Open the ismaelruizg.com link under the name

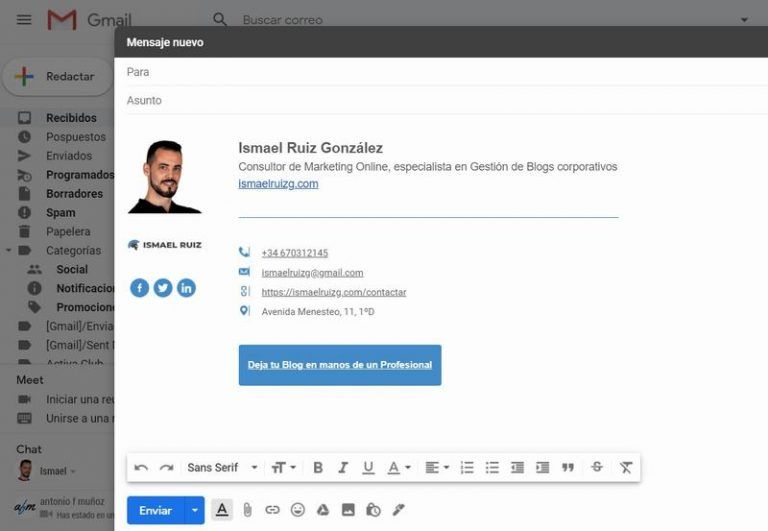pos(278,184)
